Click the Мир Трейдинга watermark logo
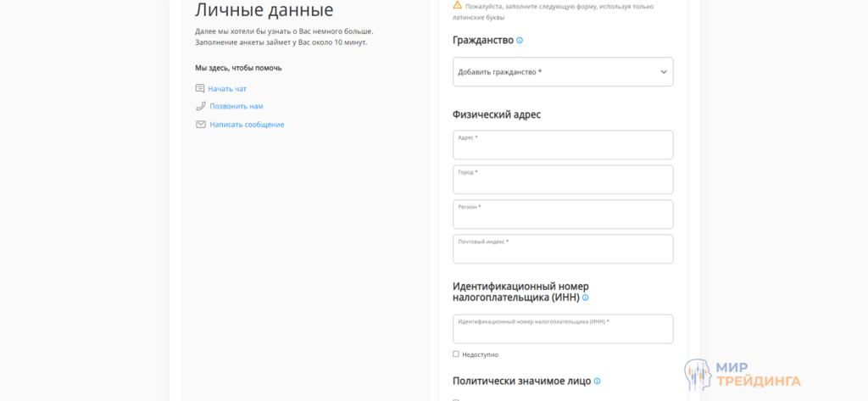Viewport: 868px width, 401px height. 742,374
